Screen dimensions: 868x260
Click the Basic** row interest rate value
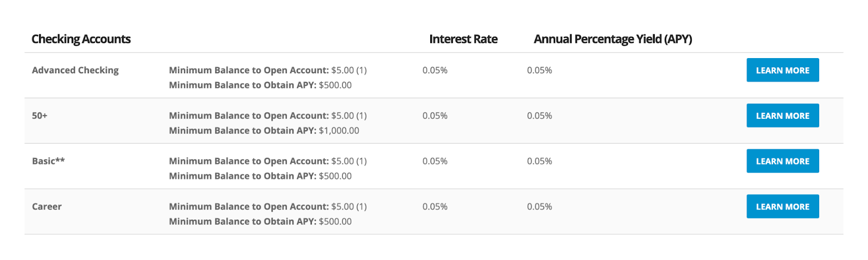(x=435, y=161)
